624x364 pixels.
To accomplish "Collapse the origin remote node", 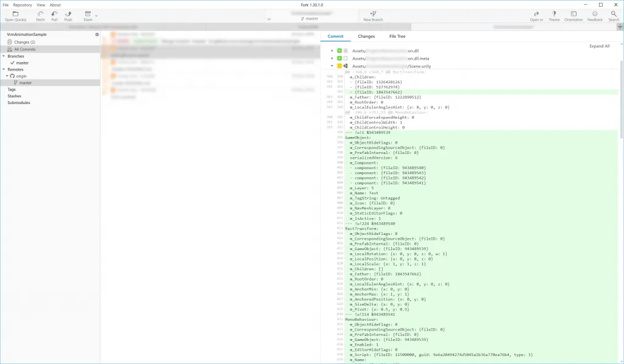I will 7,76.
